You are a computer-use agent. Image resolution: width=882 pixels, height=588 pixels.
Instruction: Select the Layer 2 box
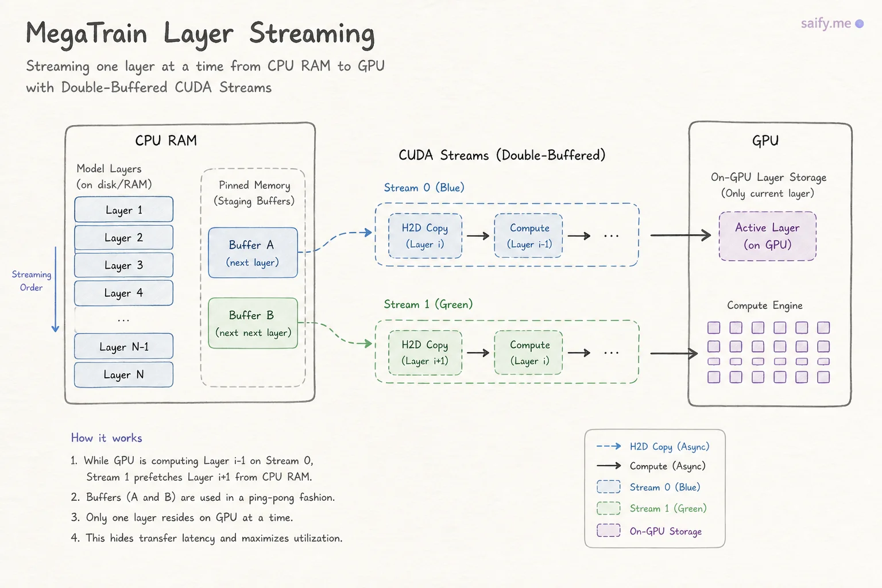[x=123, y=238]
